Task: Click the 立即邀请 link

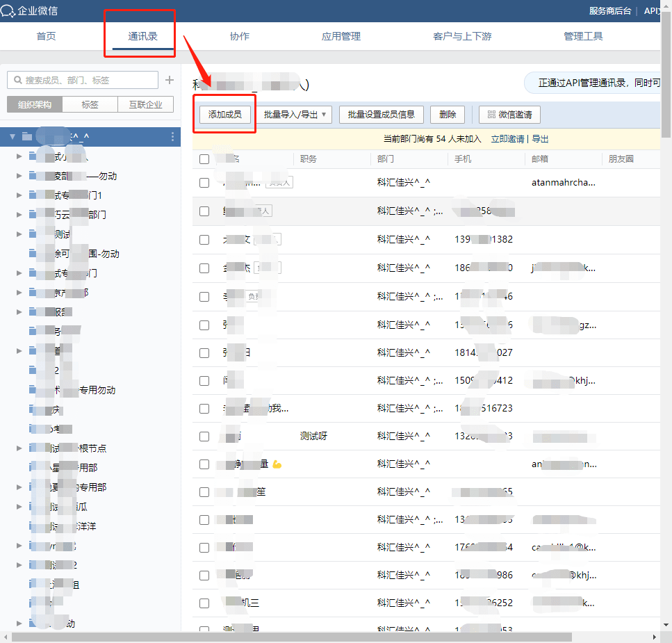Action: pyautogui.click(x=507, y=139)
